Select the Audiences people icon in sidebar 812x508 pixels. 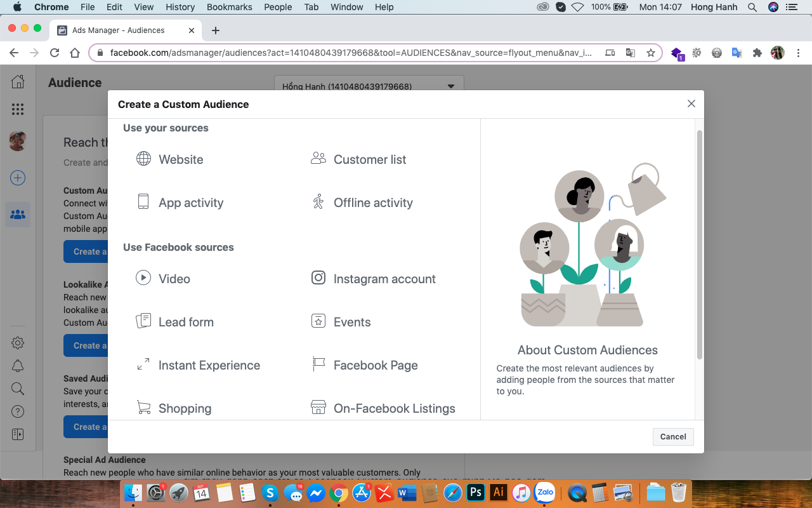[x=18, y=215]
